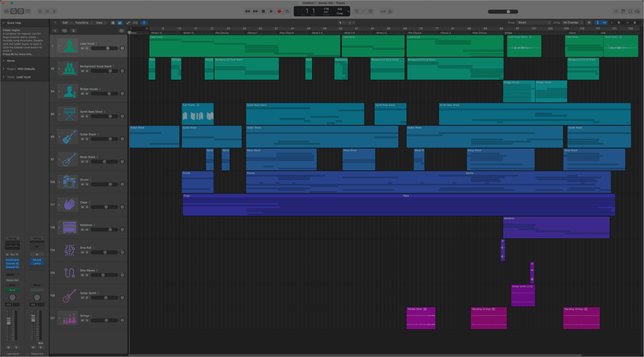The height and width of the screenshot is (357, 644).
Task: Click the AdLimit plugin on Stereo Out
Action: [37, 260]
